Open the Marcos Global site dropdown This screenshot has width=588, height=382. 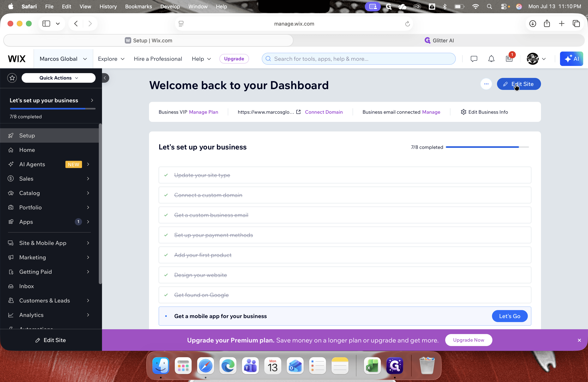tap(63, 59)
